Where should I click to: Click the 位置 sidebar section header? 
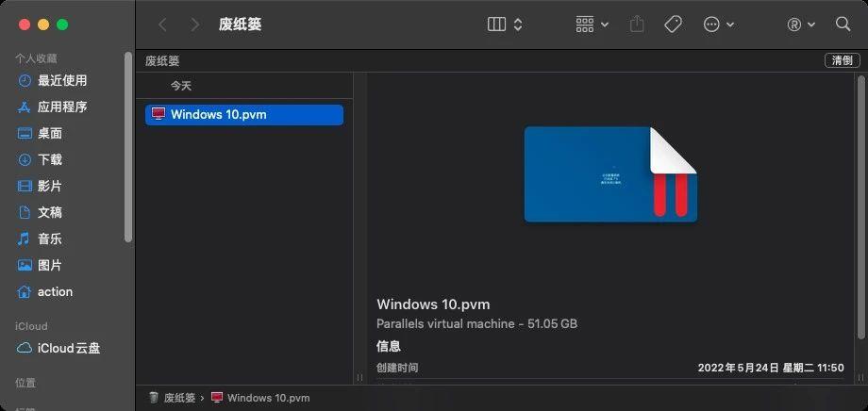click(x=25, y=383)
